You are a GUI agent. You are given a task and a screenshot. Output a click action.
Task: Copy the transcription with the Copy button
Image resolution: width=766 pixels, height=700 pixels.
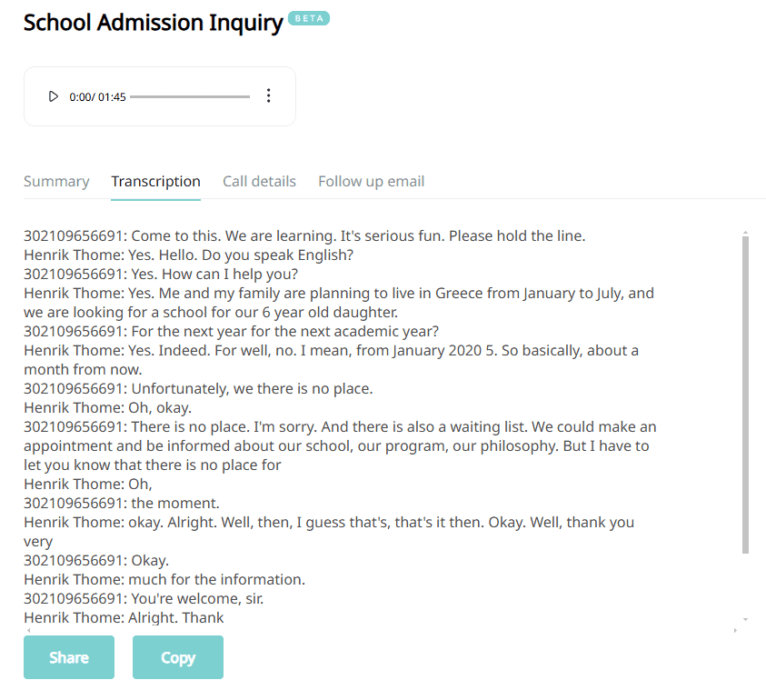pos(177,657)
